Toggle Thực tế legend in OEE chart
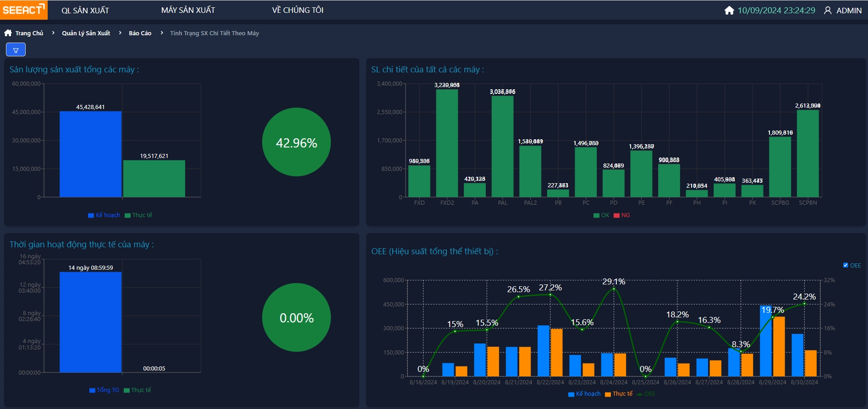 pos(619,394)
